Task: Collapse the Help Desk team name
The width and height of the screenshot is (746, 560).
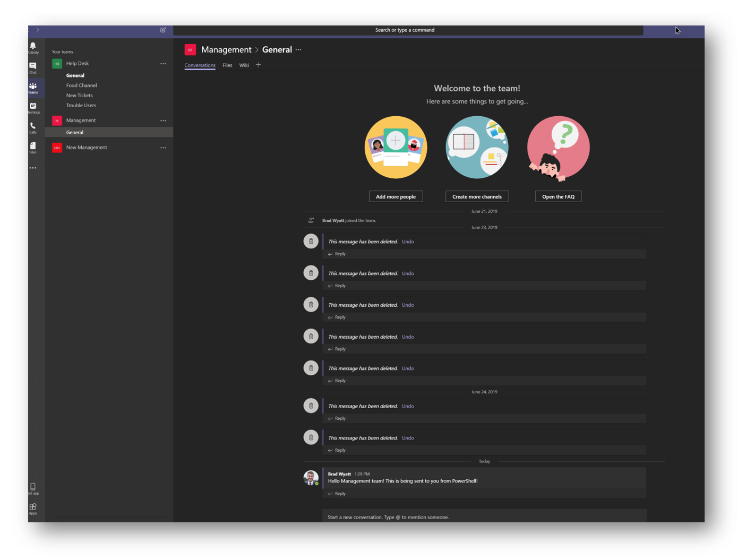Action: click(78, 64)
